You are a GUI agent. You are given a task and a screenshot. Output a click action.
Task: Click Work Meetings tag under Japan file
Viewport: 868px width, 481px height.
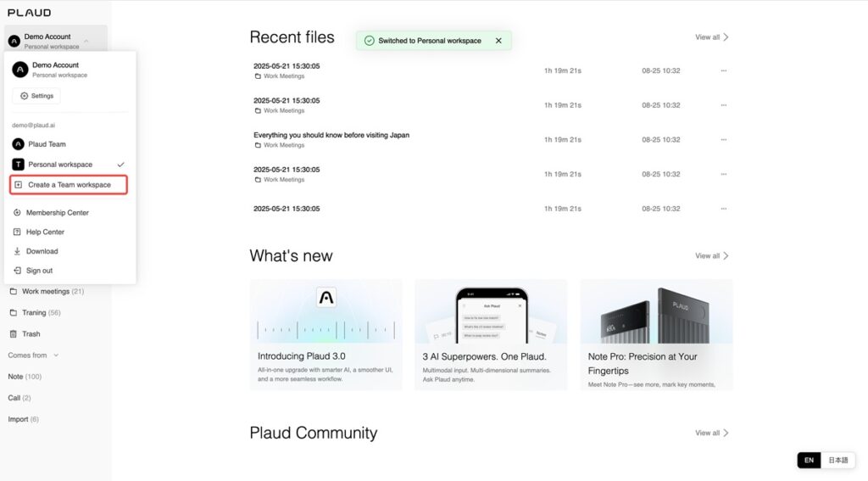280,145
